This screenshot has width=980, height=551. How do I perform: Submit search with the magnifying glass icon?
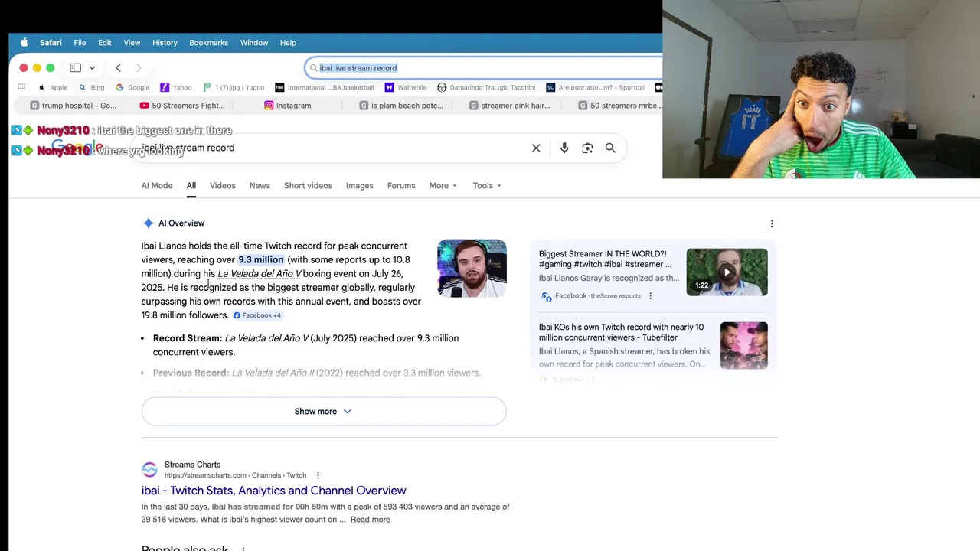click(610, 148)
